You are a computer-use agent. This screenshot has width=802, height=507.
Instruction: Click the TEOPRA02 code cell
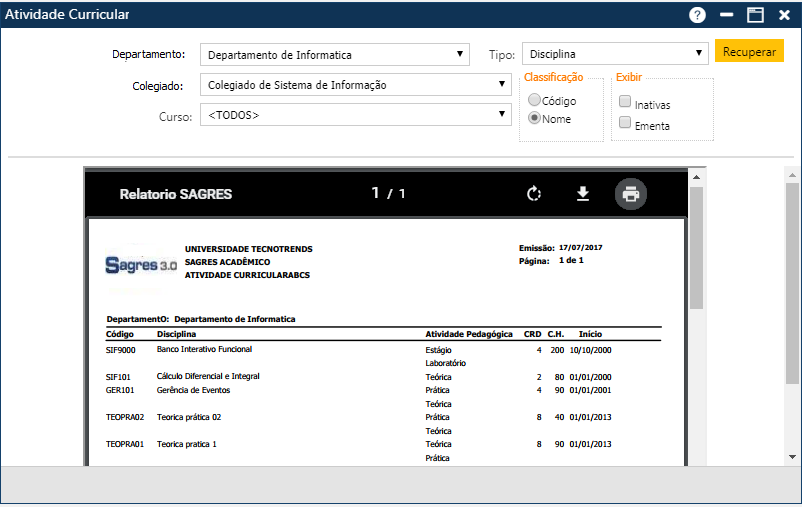point(125,417)
